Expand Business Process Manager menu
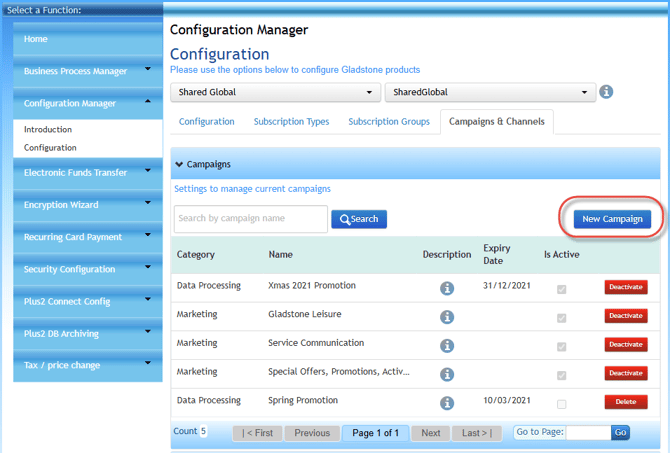 tap(88, 71)
